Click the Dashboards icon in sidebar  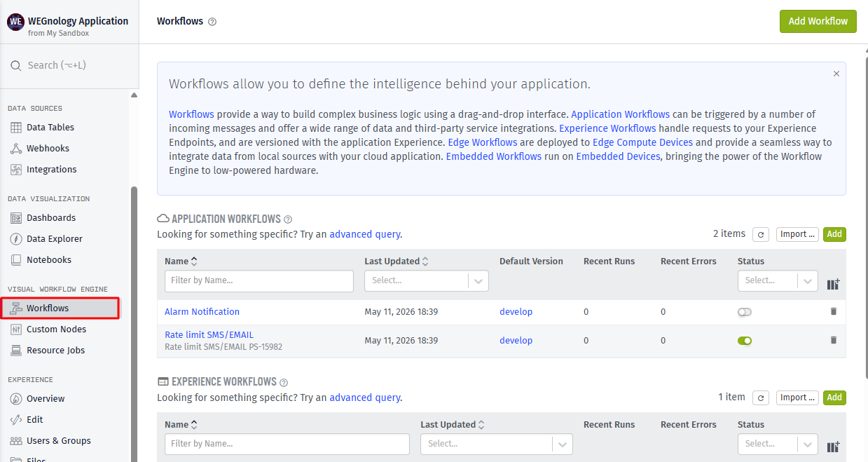[15, 218]
